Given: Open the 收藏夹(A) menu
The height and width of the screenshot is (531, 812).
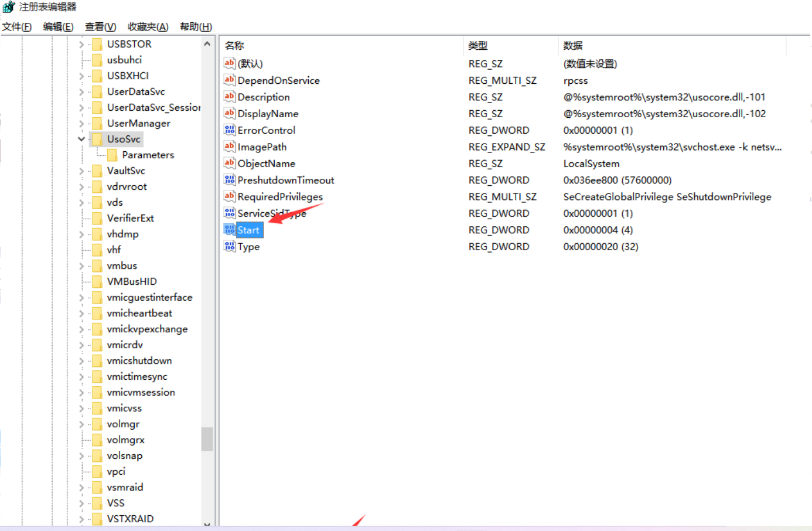Looking at the screenshot, I should pyautogui.click(x=148, y=27).
